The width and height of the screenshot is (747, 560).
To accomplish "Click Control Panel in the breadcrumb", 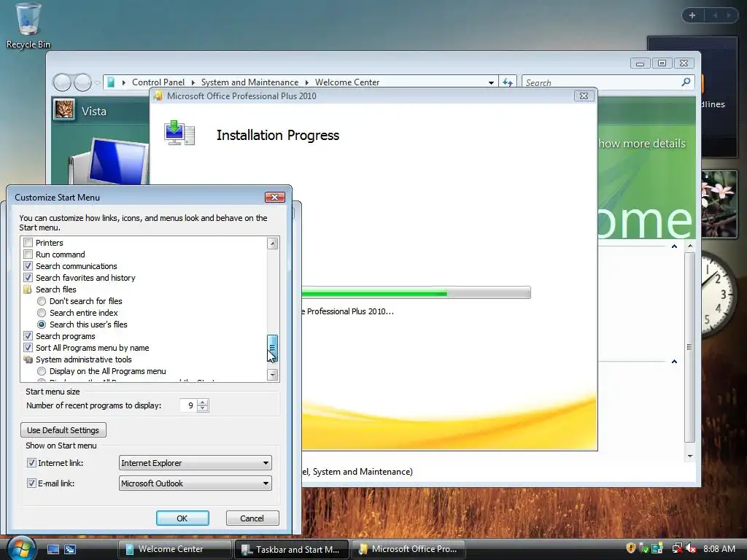I will 158,82.
